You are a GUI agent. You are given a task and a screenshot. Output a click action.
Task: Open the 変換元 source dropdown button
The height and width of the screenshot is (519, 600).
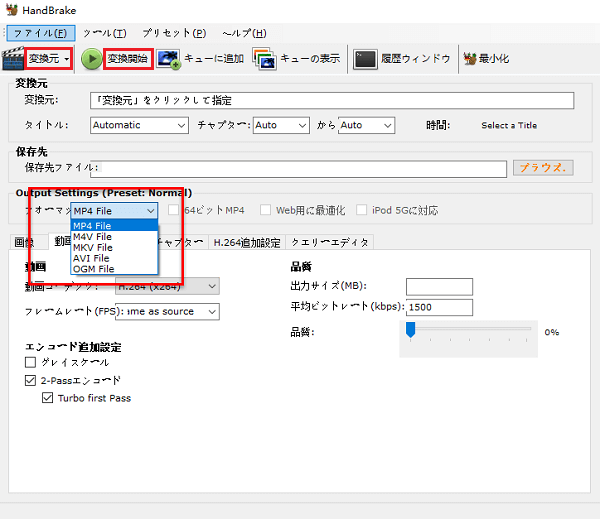49,59
